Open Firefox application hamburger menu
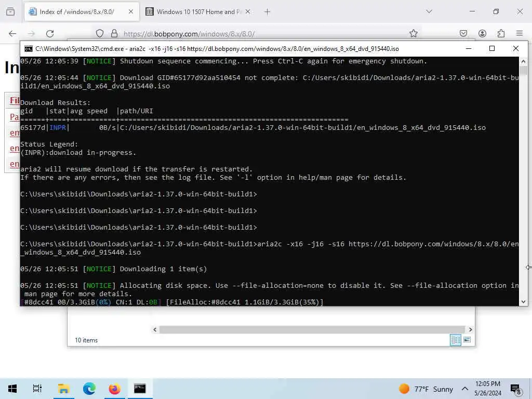 (x=520, y=33)
